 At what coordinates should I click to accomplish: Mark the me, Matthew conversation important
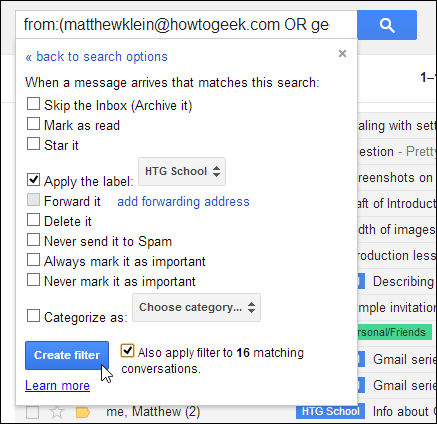(x=83, y=412)
